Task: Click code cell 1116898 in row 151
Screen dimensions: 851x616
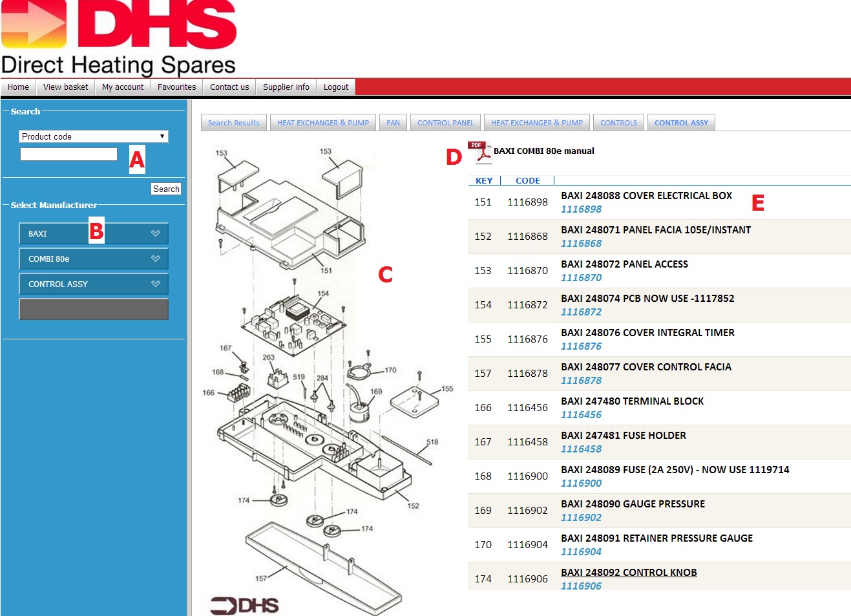Action: pyautogui.click(x=527, y=202)
